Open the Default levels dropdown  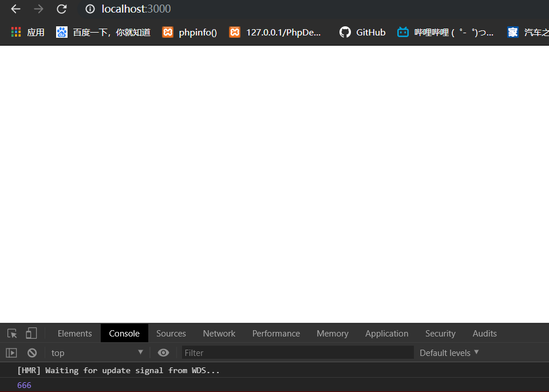(448, 353)
